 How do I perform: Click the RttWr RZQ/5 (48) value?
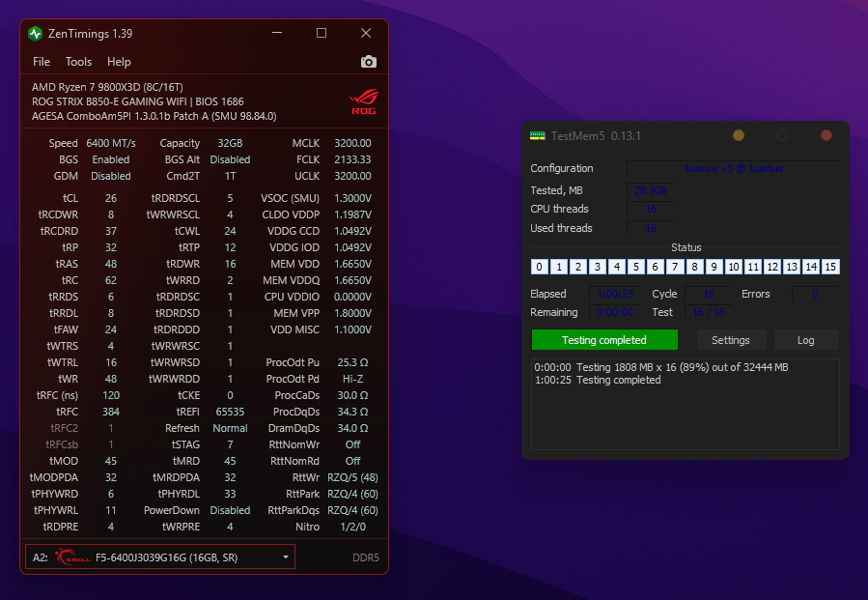click(x=352, y=477)
